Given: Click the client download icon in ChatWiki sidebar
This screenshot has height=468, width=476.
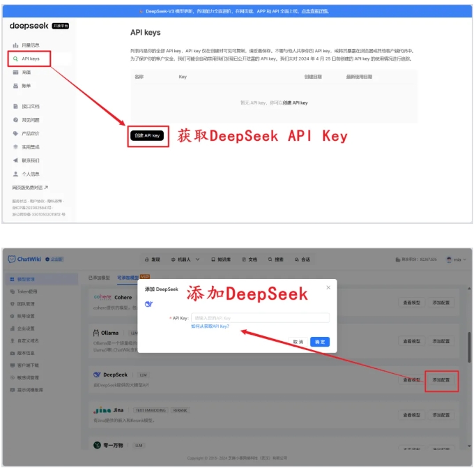Looking at the screenshot, I should point(12,365).
